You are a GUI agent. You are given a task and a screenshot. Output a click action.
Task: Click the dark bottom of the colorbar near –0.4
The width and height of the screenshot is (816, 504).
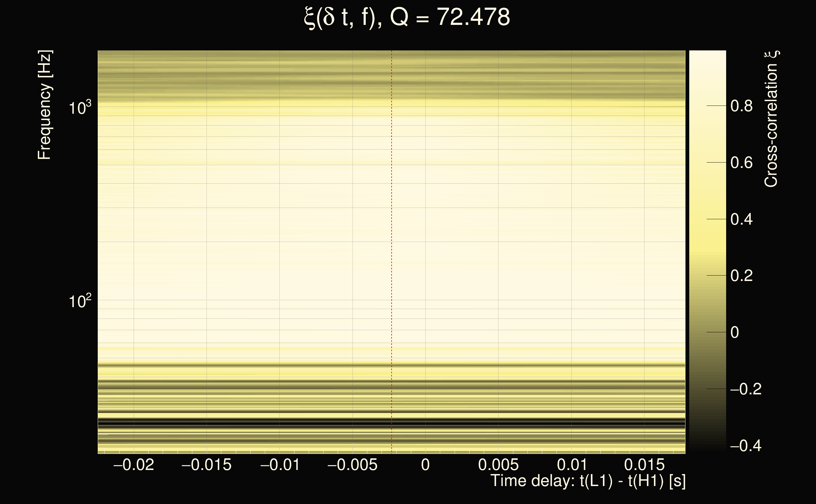[707, 445]
